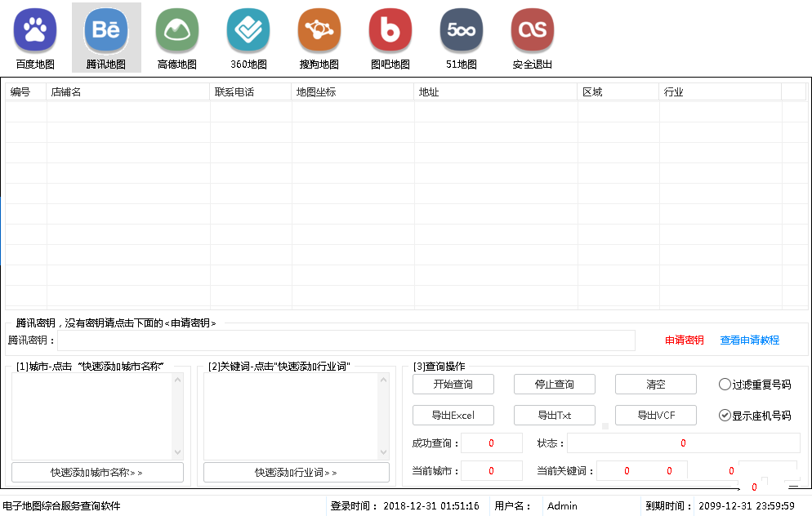Viewport: 812px width, 516px height.
Task: Open the 搜狗地图 orange icon
Action: point(319,30)
